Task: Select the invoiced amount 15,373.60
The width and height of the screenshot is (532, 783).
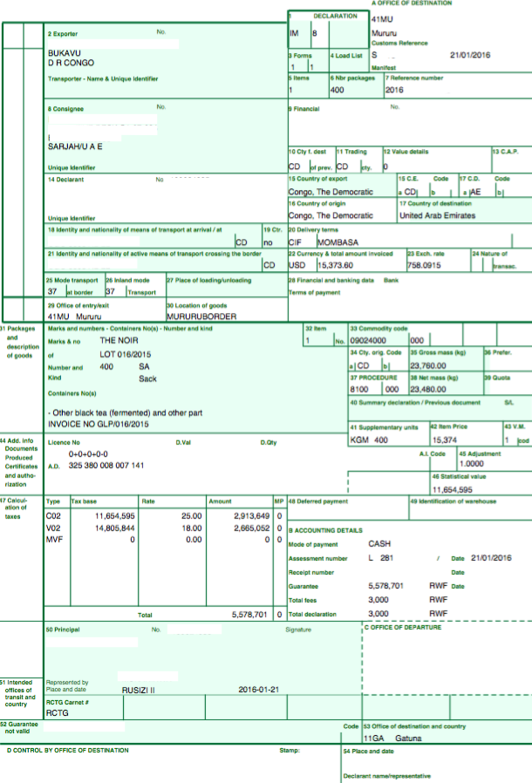Action: pos(334,265)
